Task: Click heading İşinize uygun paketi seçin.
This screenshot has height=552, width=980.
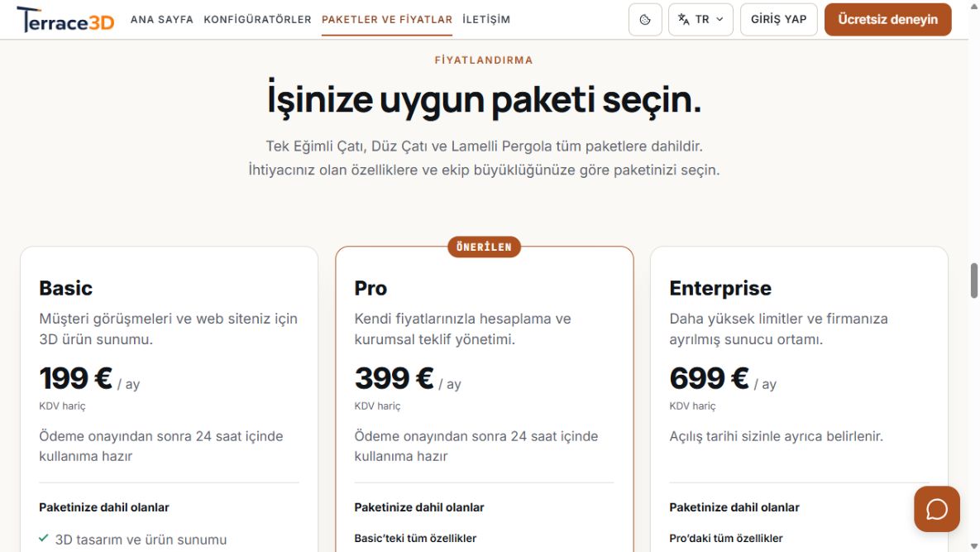Action: coord(484,98)
